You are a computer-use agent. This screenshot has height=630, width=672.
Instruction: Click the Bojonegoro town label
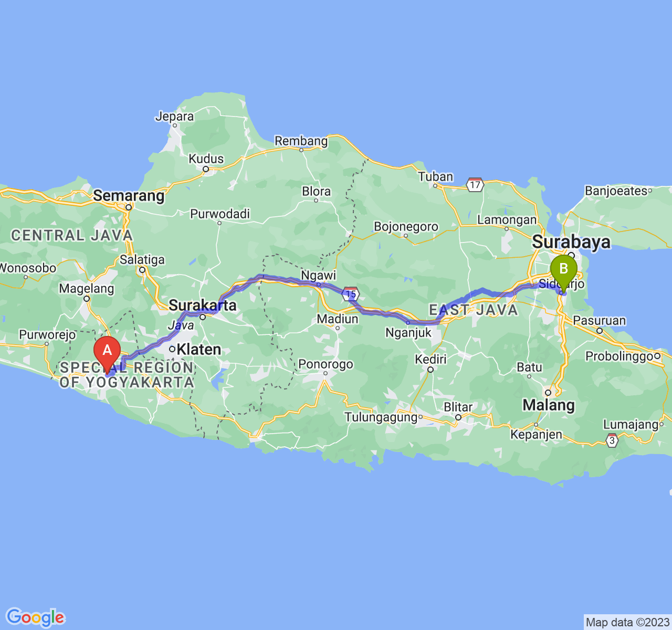pos(406,227)
